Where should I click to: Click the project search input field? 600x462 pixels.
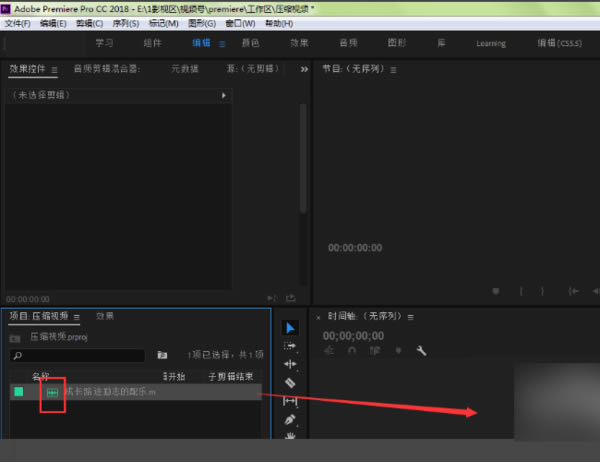coord(80,355)
